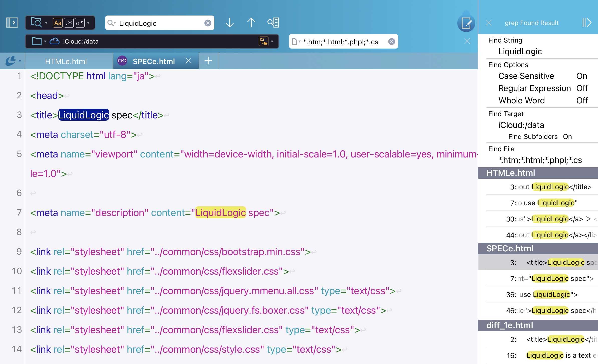Open the folder location dropdown arrow
Viewport: 598px width, 364px height.
point(45,41)
